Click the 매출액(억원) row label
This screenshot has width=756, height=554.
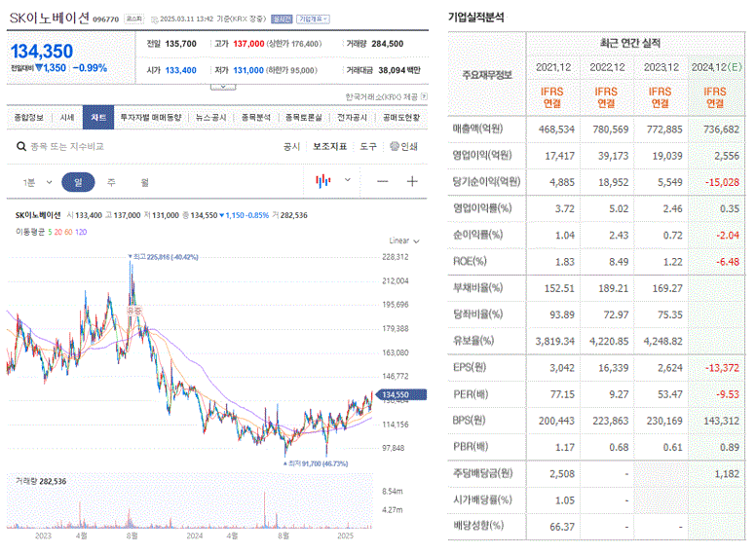477,129
